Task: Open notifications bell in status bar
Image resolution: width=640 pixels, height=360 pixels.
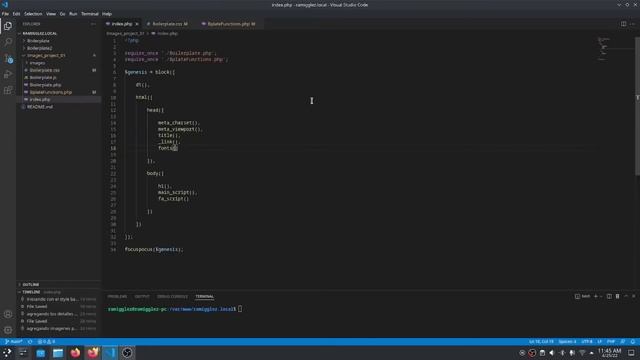Action: [633, 342]
